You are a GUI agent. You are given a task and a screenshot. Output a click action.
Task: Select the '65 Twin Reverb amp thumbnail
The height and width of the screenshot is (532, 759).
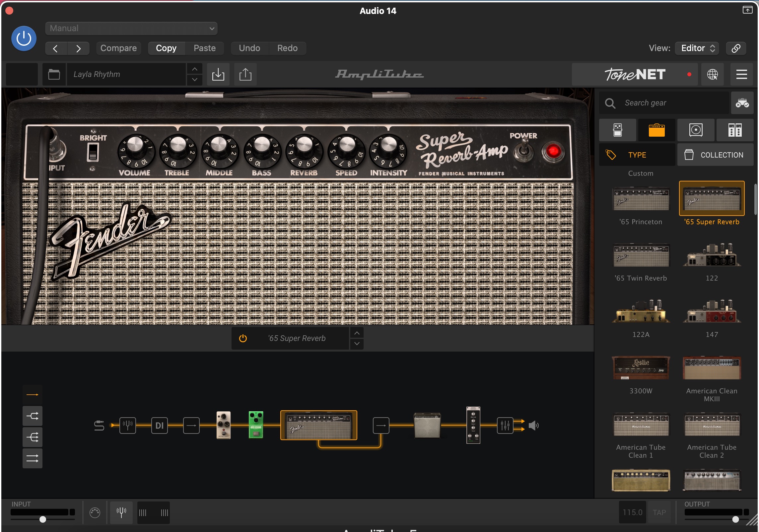pos(641,255)
